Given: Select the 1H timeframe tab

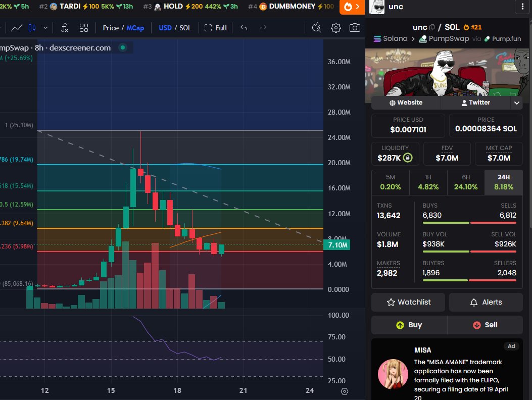Looking at the screenshot, I should tap(428, 182).
